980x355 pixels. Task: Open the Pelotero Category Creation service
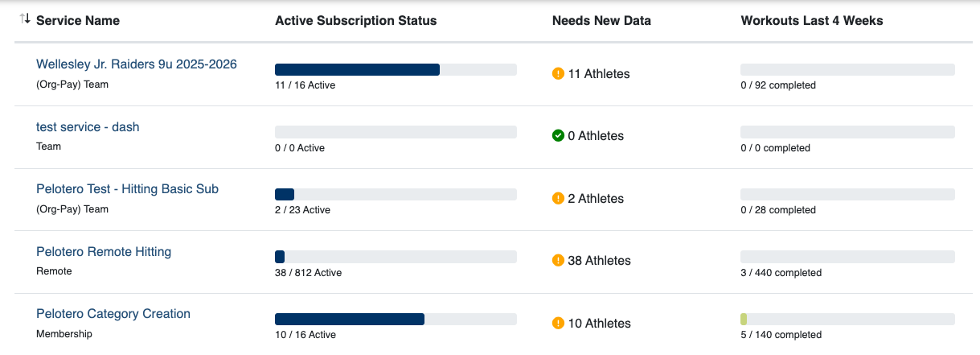click(x=113, y=314)
